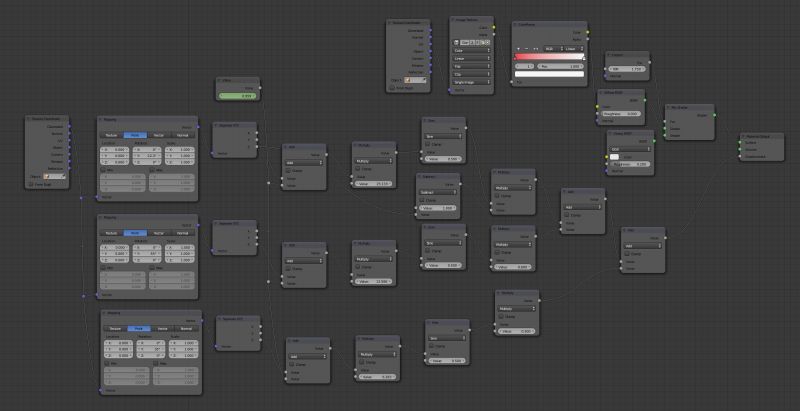The height and width of the screenshot is (411, 800).
Task: Collapse the Material Output node via header triangle
Action: [743, 136]
